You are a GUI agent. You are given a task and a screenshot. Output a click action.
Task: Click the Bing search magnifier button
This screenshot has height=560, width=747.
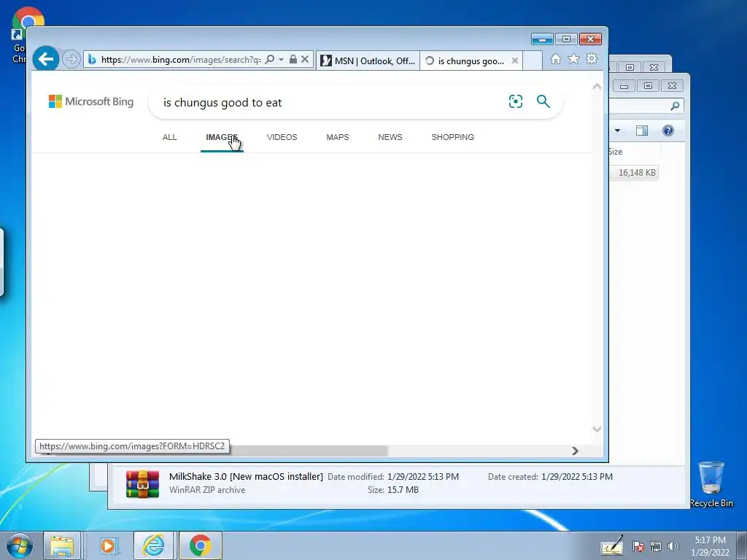tap(543, 101)
